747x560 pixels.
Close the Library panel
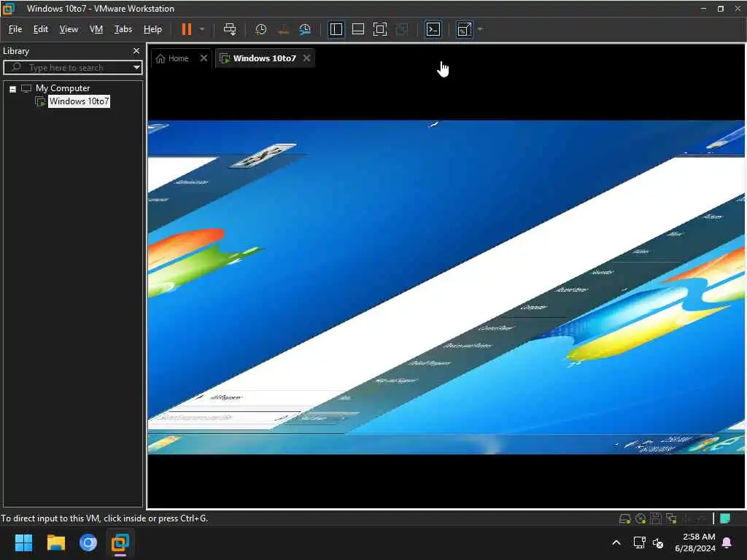[136, 51]
